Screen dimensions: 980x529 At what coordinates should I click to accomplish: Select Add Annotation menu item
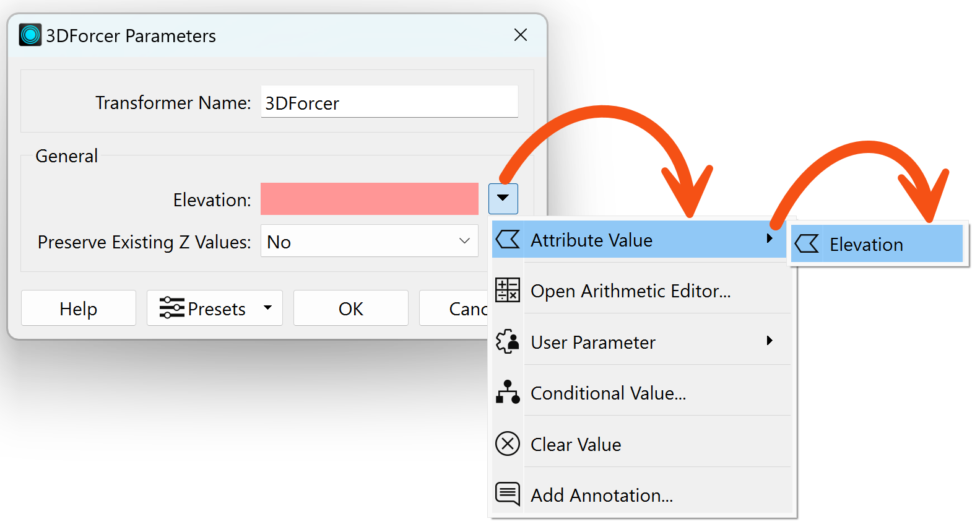tap(641, 495)
